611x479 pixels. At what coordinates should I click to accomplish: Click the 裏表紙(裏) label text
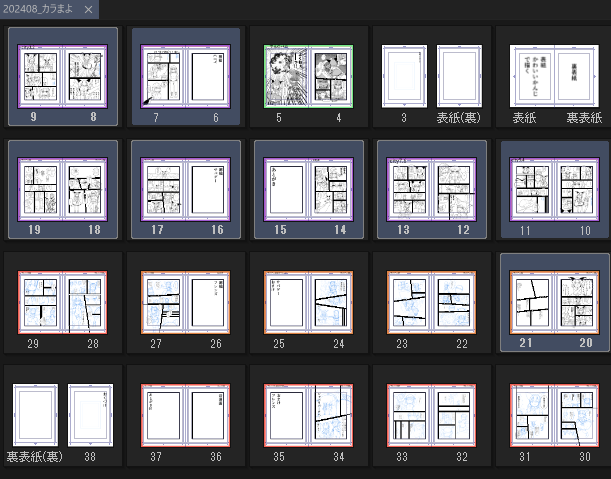(x=35, y=456)
